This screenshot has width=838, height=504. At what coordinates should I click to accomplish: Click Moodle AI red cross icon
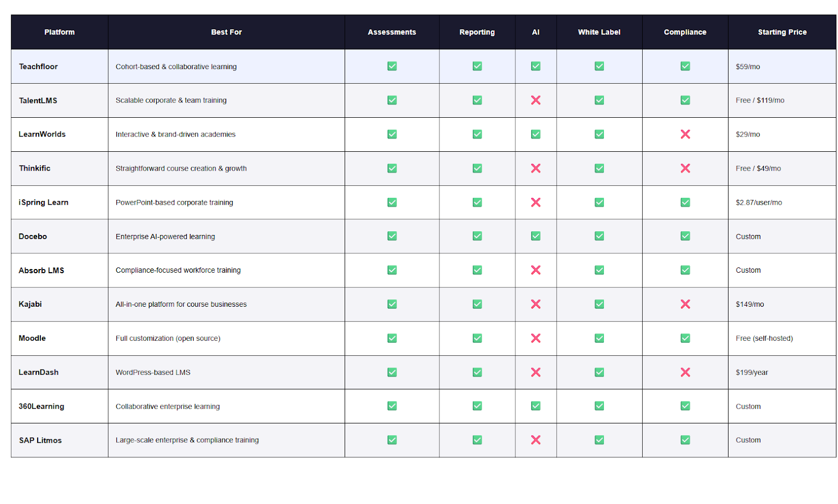click(x=535, y=338)
